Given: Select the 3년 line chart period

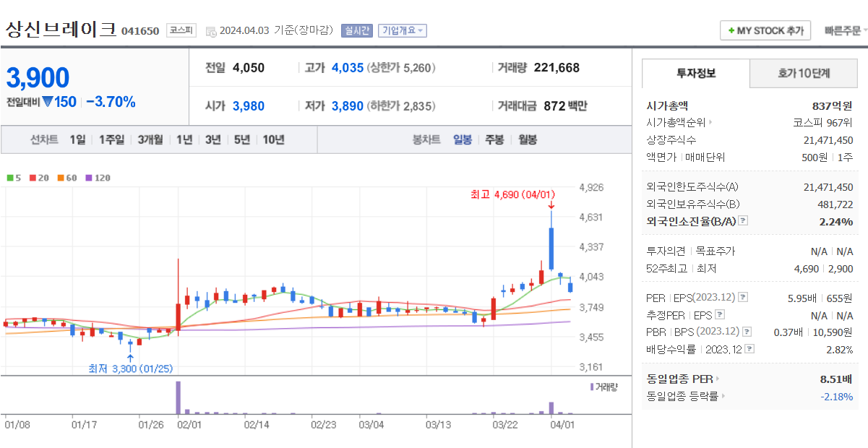Looking at the screenshot, I should click(x=212, y=139).
